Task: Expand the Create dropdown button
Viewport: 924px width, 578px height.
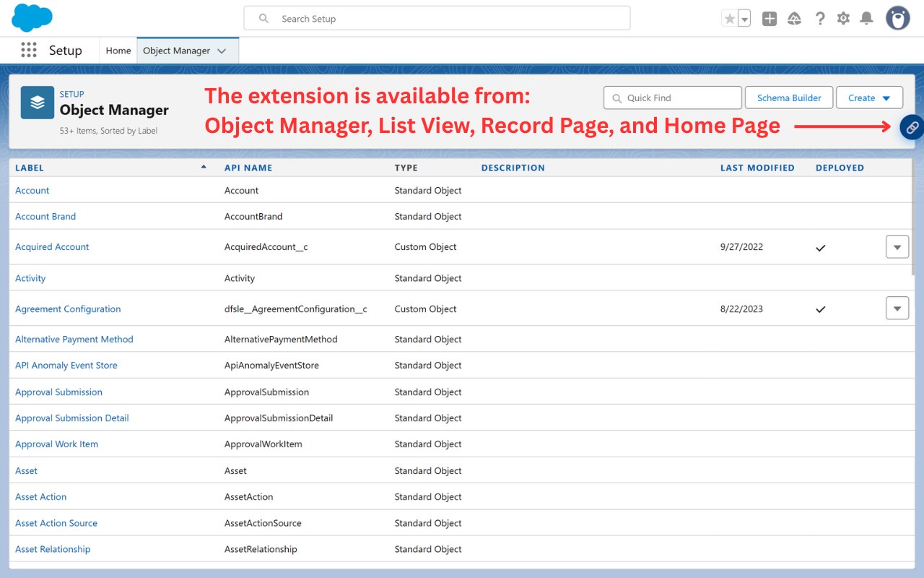Action: pos(869,98)
